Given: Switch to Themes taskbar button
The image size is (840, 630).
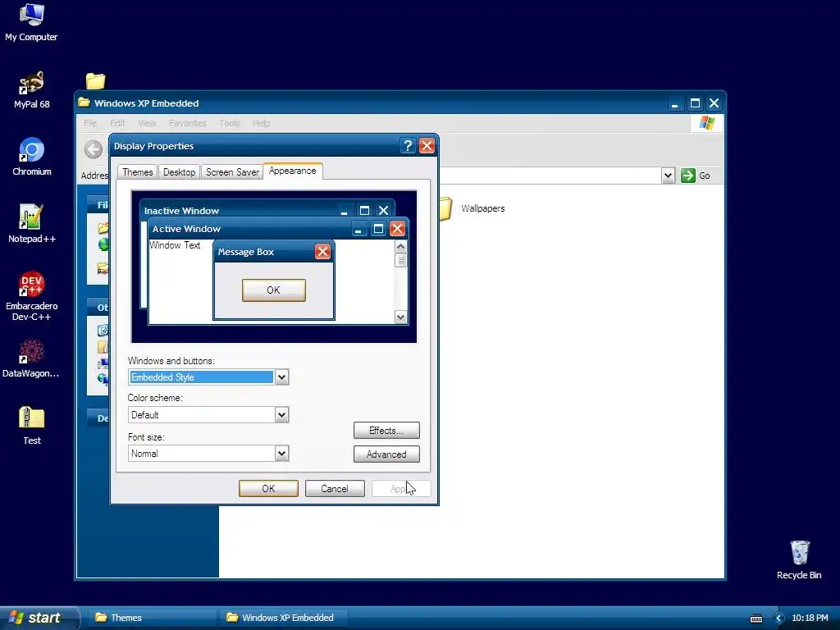Looking at the screenshot, I should [152, 618].
